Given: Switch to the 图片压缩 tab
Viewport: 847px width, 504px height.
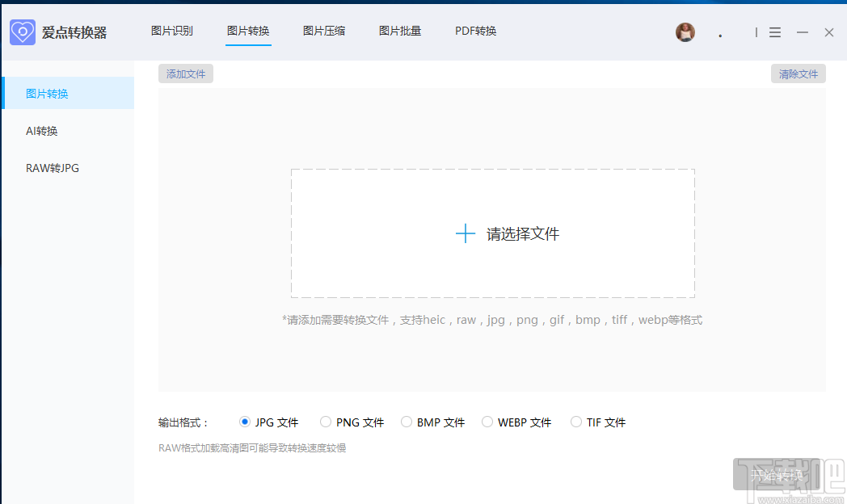Looking at the screenshot, I should point(323,31).
